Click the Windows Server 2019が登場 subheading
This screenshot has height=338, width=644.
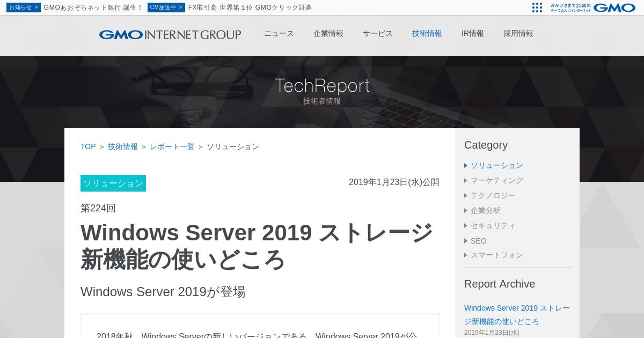coord(163,292)
